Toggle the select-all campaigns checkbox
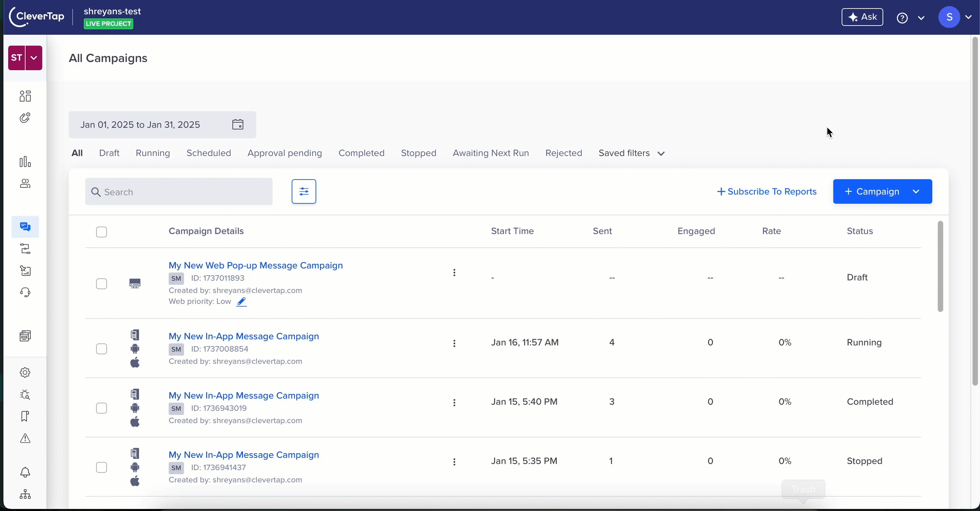980x511 pixels. pyautogui.click(x=102, y=232)
